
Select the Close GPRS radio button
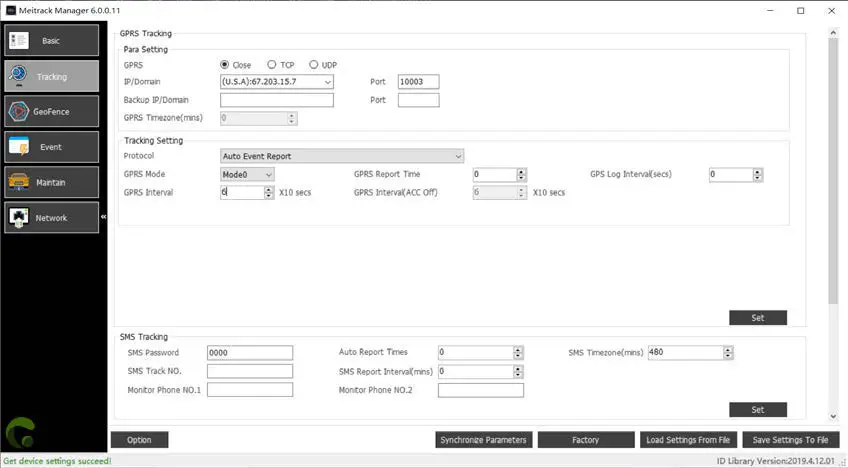(x=224, y=65)
